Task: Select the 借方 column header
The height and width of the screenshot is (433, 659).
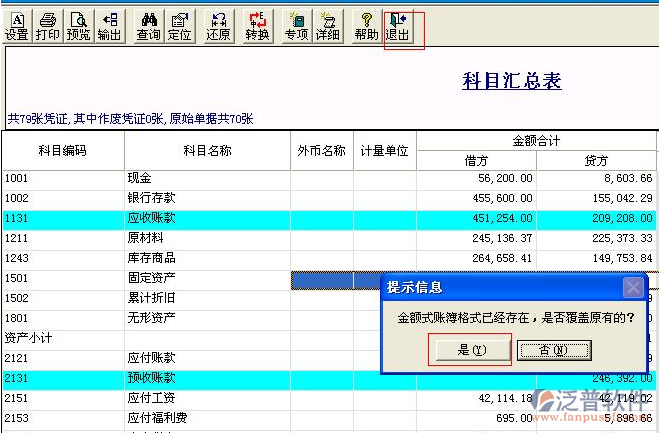Action: pos(476,161)
